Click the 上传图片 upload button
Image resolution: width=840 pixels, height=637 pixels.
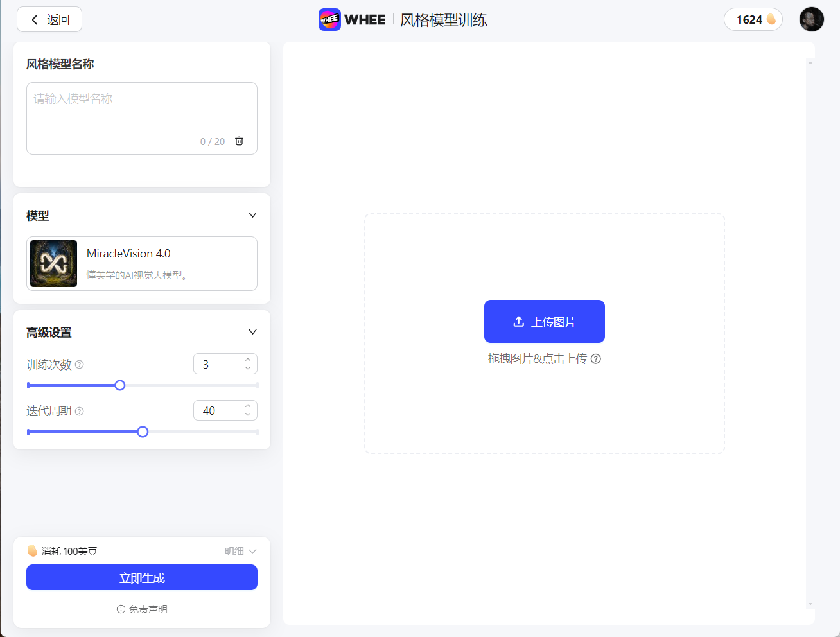[x=544, y=321]
